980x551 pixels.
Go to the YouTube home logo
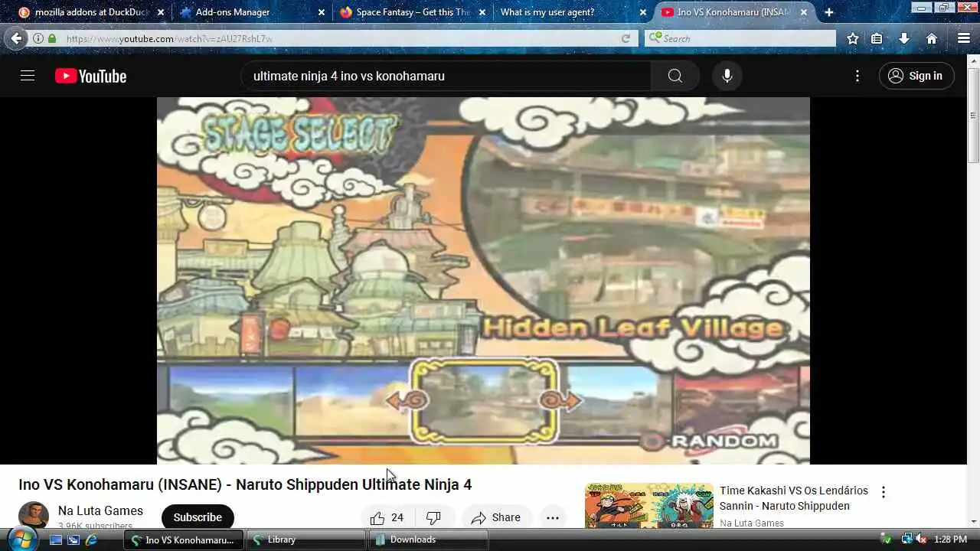(x=90, y=76)
